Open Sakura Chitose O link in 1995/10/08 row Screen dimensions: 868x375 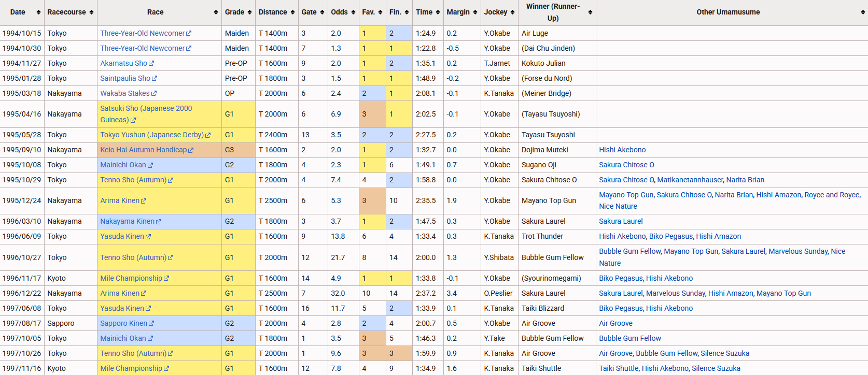tap(626, 165)
